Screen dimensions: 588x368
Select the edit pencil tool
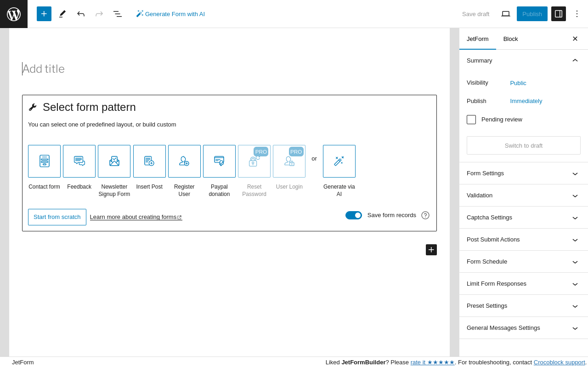click(x=62, y=14)
